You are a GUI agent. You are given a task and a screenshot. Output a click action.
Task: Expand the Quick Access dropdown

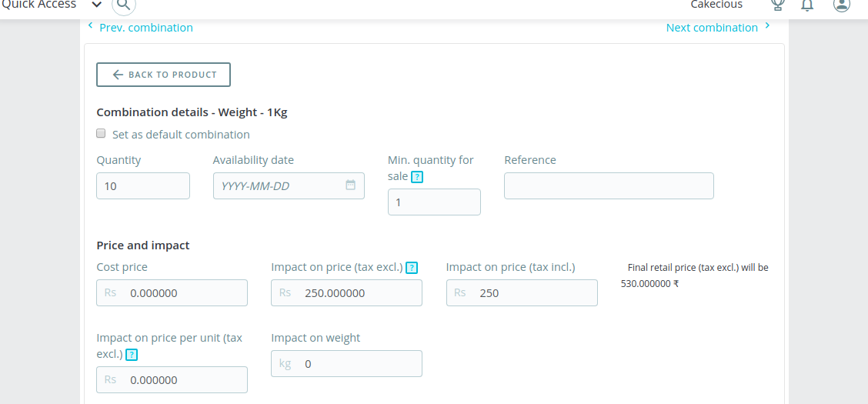97,5
